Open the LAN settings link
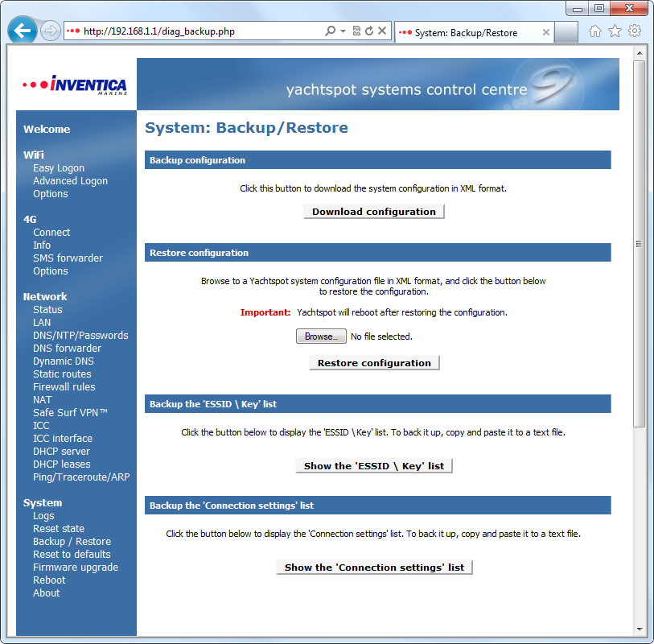 pos(42,323)
